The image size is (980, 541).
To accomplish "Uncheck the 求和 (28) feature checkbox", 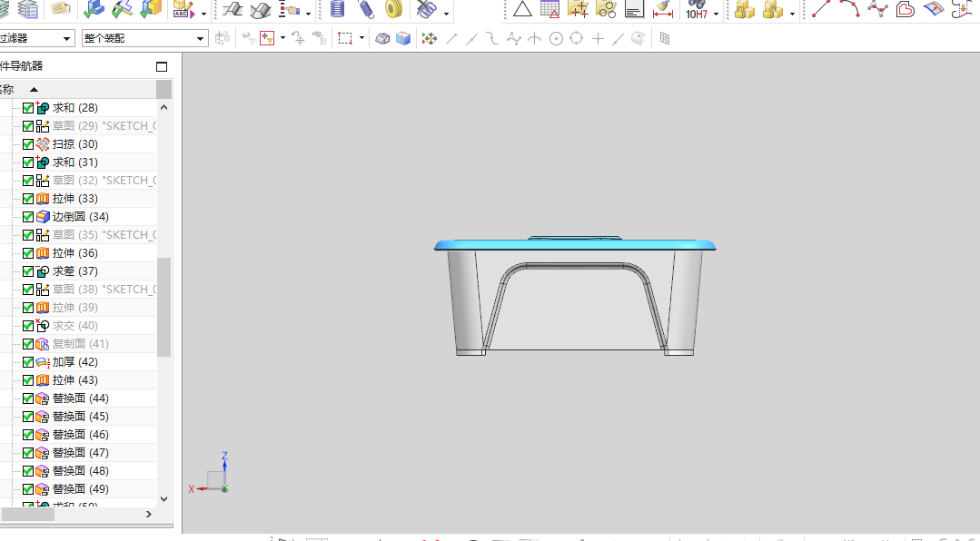I will point(28,108).
